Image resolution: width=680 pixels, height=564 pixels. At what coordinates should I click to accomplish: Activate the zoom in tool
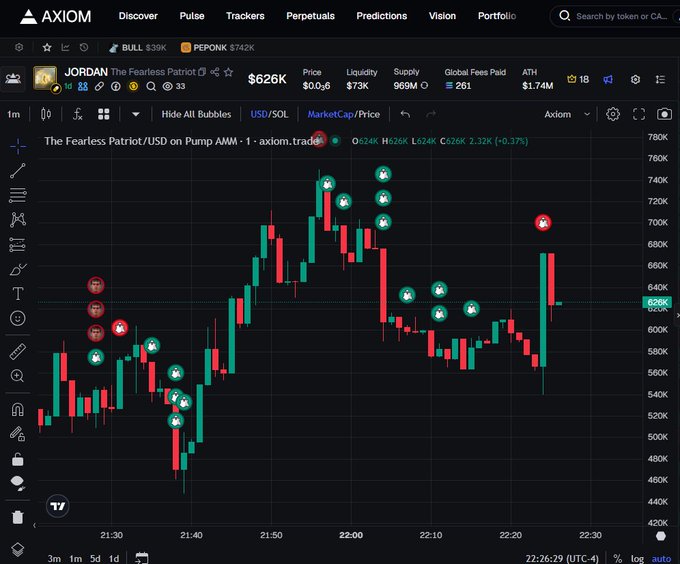click(18, 376)
